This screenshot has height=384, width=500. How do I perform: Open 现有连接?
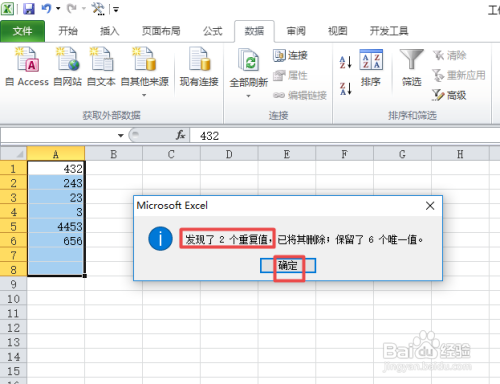coord(199,67)
